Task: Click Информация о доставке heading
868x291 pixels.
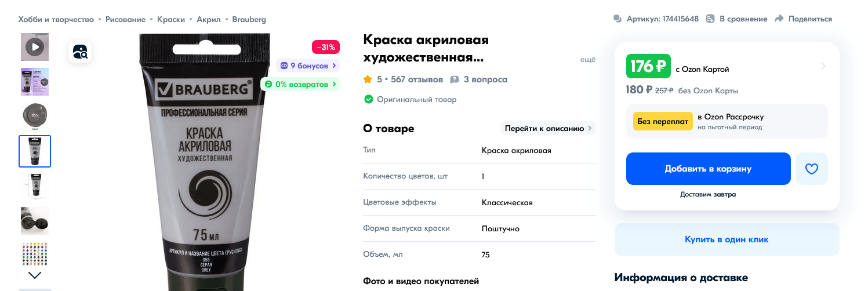Action: pyautogui.click(x=681, y=278)
